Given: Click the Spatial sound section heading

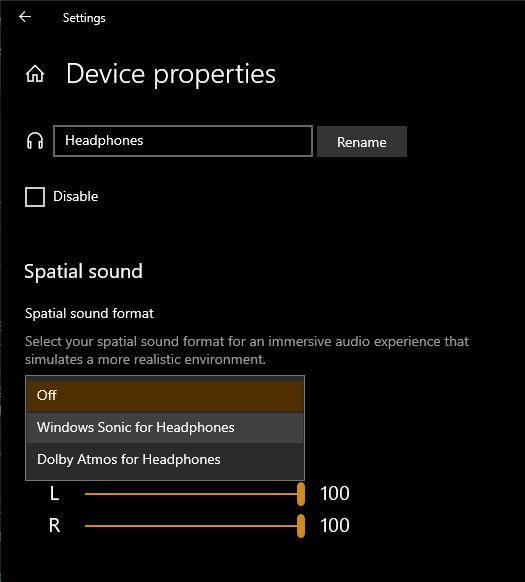Looking at the screenshot, I should click(x=84, y=272).
